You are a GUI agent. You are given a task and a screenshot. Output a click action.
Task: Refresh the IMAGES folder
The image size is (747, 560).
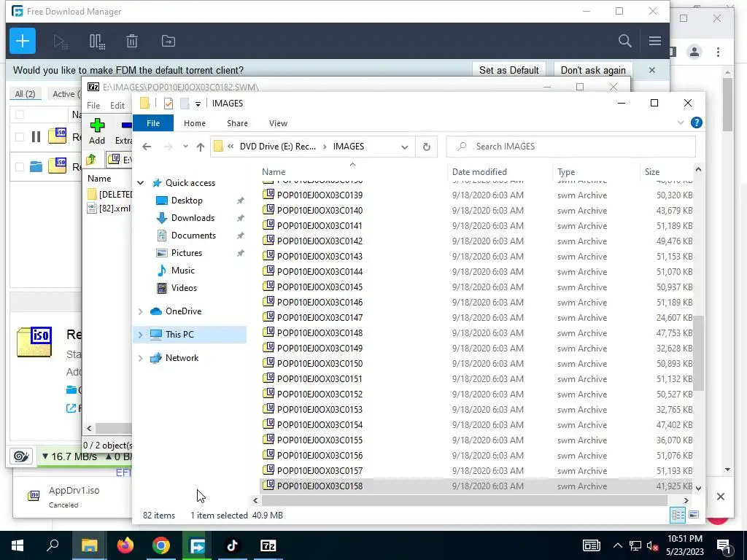pos(426,147)
